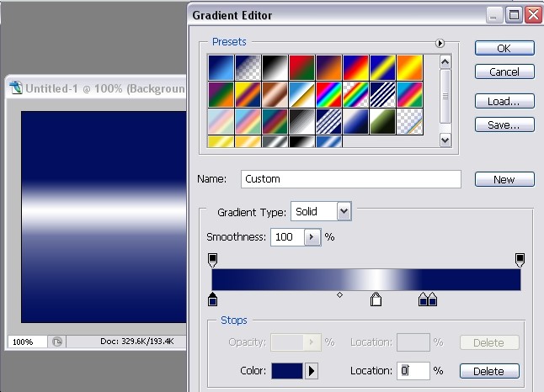The height and width of the screenshot is (392, 544).
Task: Click New to create gradient preset
Action: point(504,179)
